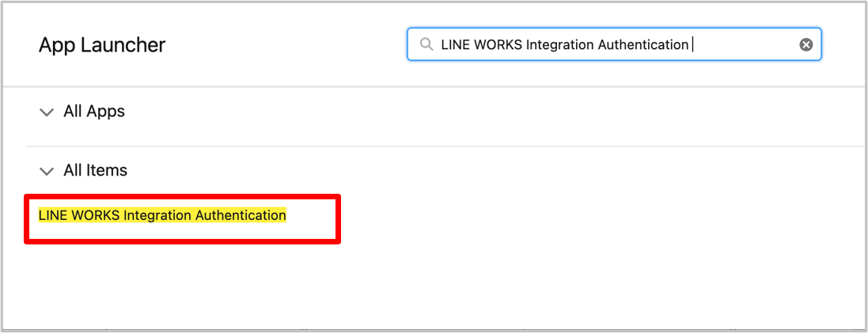
Task: Open LINE WORKS Integration Authentication item
Action: [x=162, y=215]
